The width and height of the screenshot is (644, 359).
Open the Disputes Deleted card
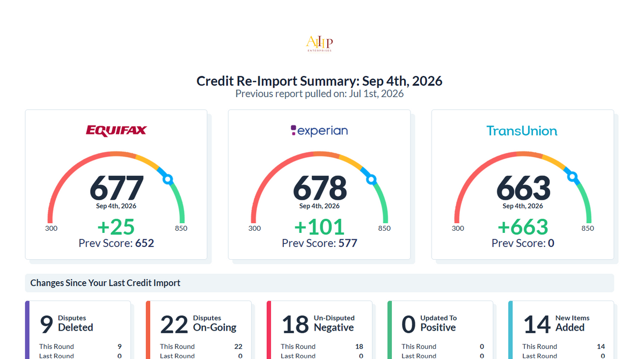(78, 330)
